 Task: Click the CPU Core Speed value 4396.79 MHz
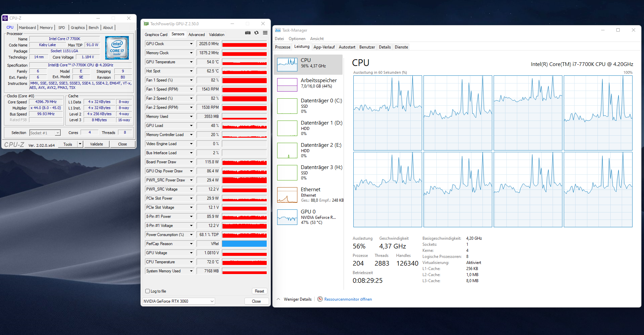[x=46, y=102]
